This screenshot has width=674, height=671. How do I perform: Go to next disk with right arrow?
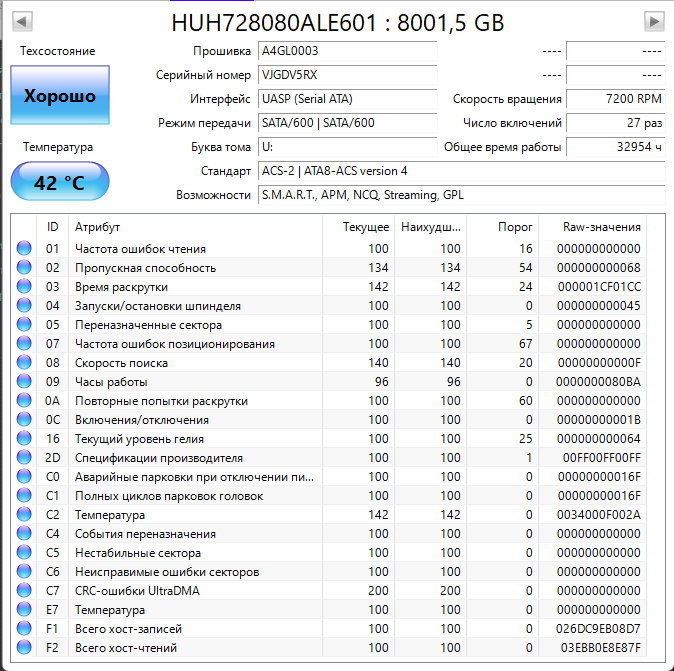[x=654, y=21]
